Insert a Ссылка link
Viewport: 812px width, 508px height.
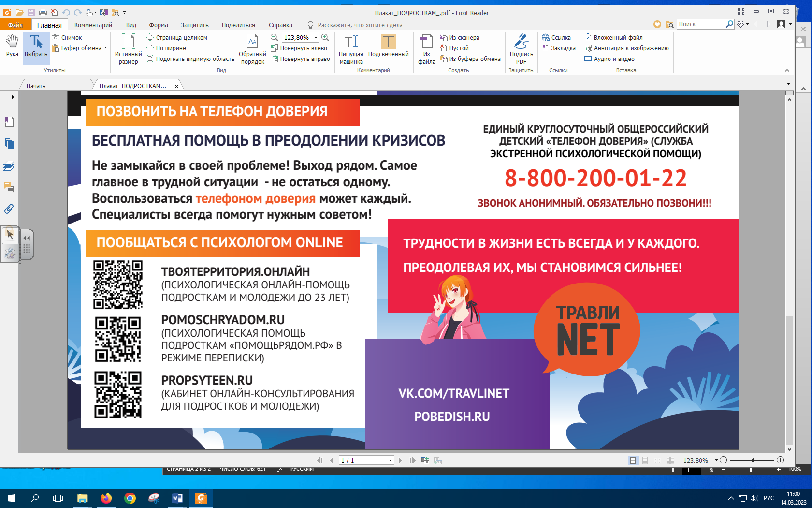coord(556,37)
